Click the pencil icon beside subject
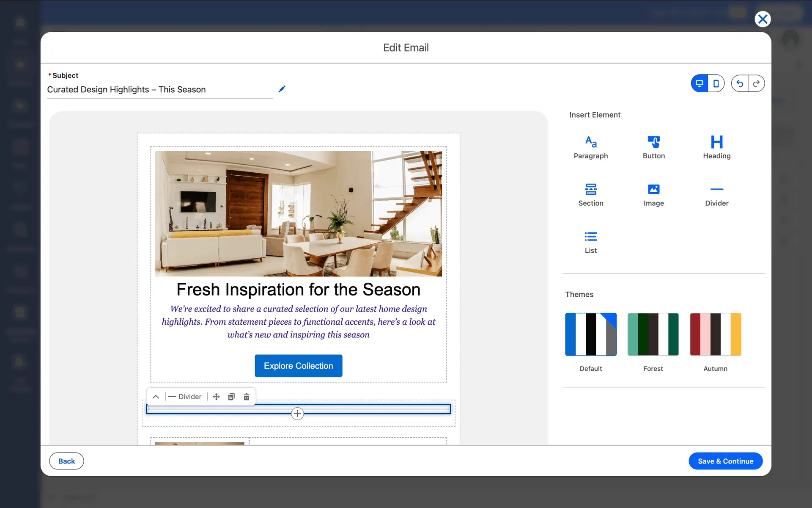 pyautogui.click(x=282, y=89)
